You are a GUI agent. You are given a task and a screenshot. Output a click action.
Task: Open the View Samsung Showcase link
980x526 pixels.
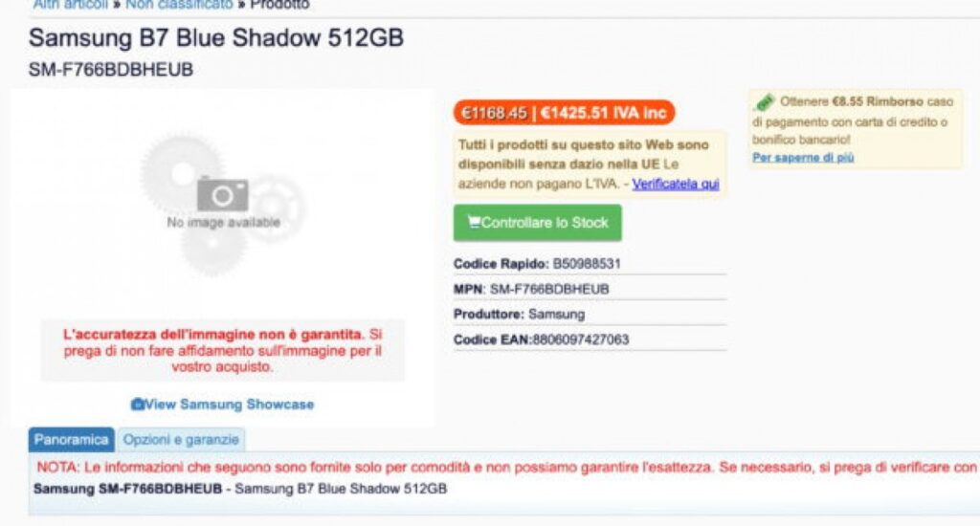230,405
